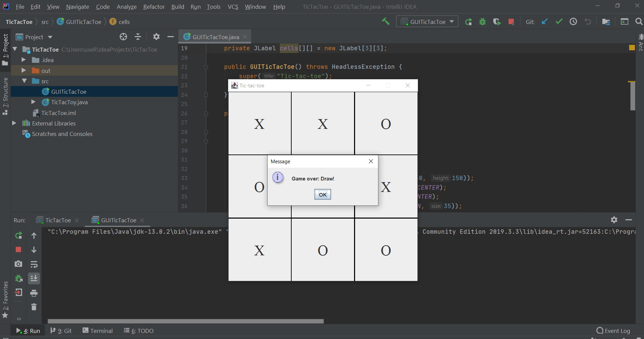Switch to the TicTacToe run tab

(x=58, y=220)
